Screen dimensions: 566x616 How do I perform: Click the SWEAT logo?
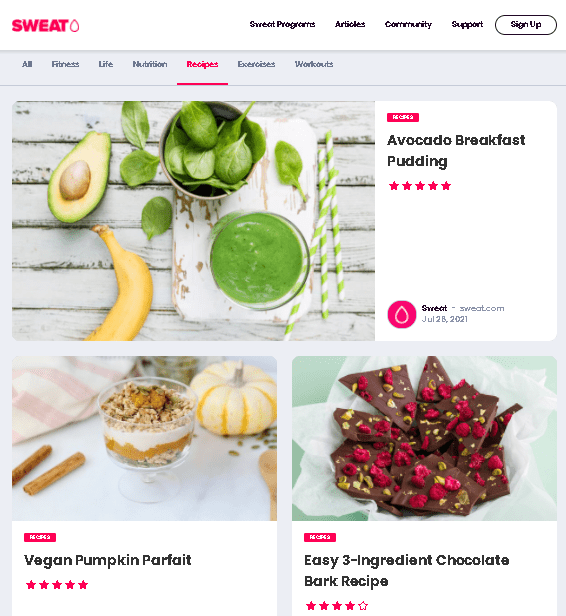pos(46,26)
